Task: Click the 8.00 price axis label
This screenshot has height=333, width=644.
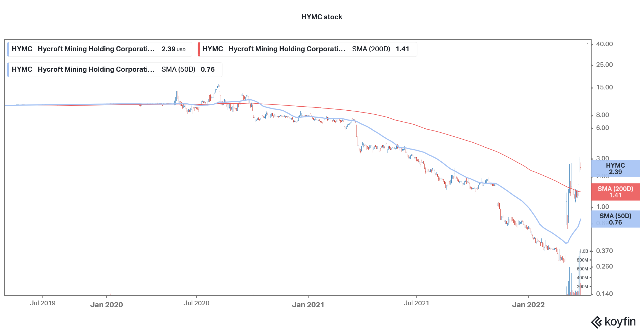Action: coord(602,115)
